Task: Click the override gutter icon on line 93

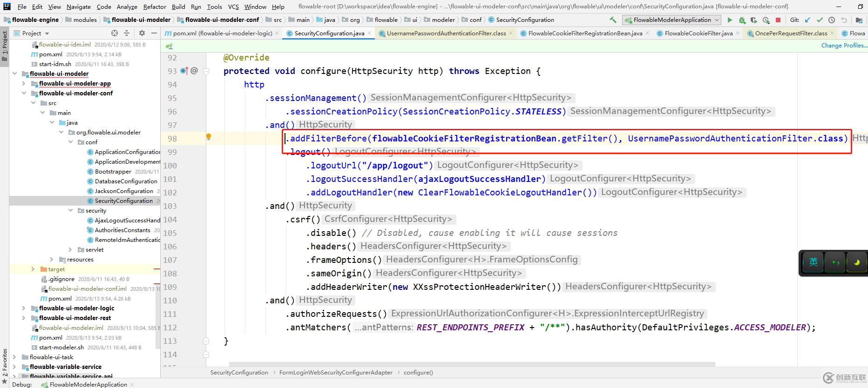Action: tap(184, 71)
